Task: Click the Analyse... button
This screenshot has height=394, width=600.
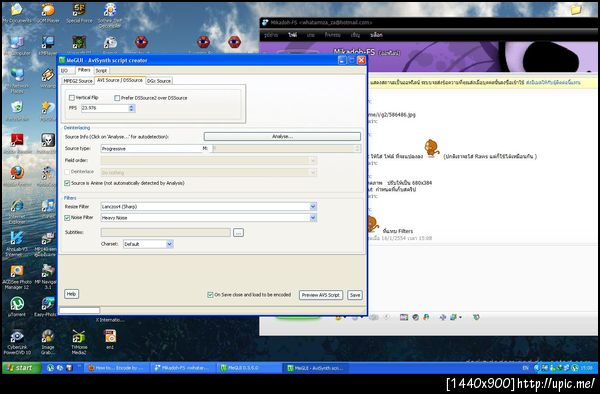Action: pos(282,137)
